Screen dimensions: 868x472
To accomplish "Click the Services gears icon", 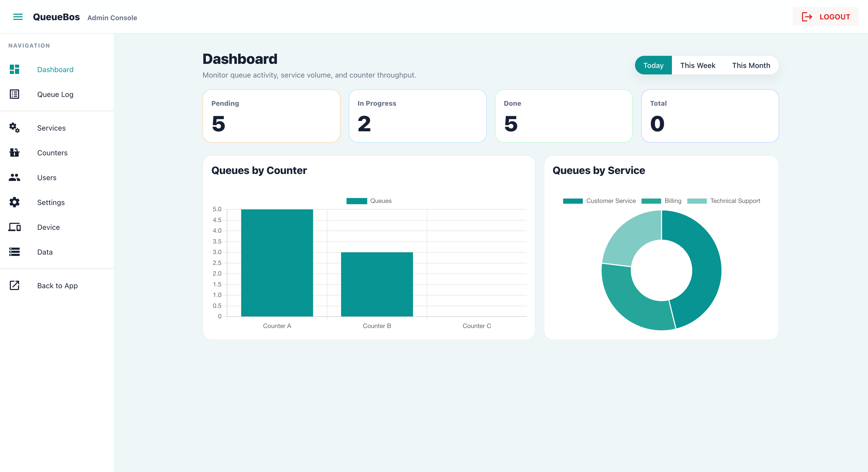I will click(14, 128).
